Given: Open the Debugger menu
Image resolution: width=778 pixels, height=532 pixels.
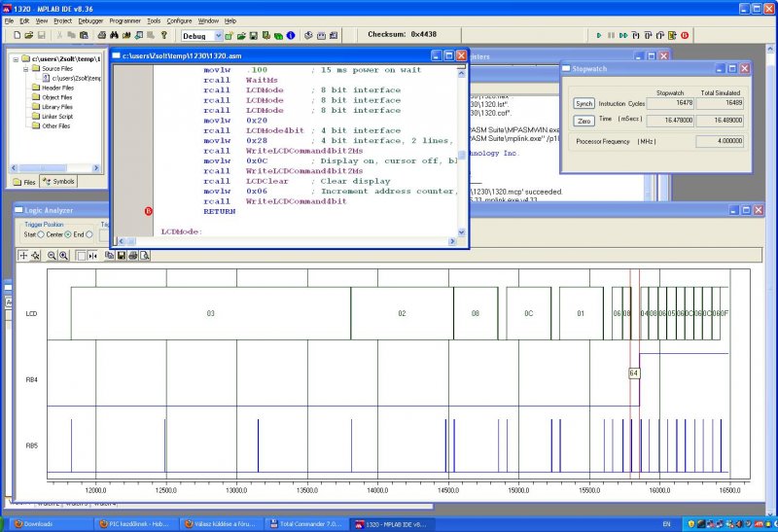Looking at the screenshot, I should [90, 20].
